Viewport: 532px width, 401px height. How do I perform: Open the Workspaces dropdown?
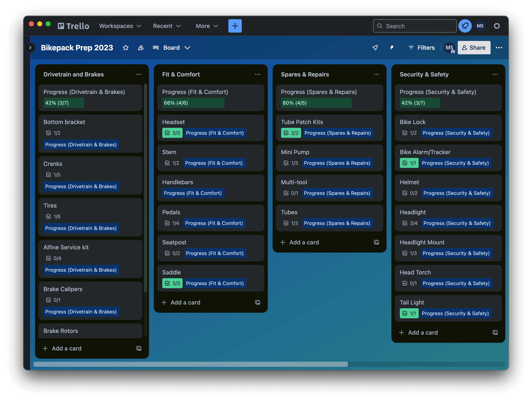120,26
